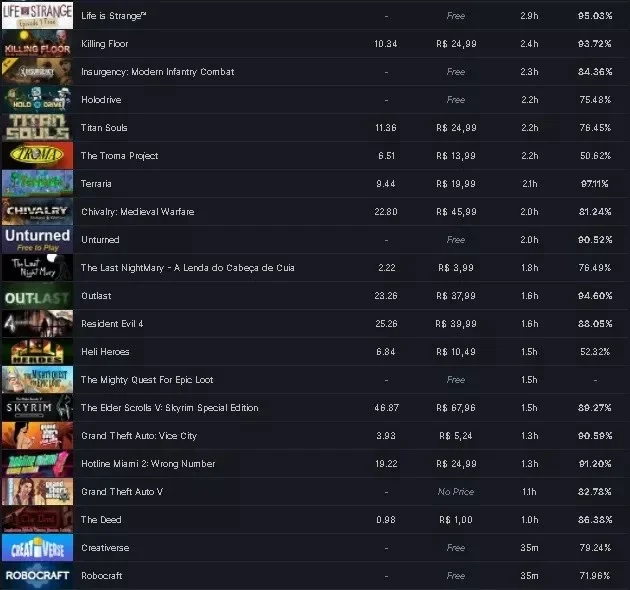Screen dimensions: 630x590
Task: Click the 52.32% Heli Heroes rating
Action: 595,352
